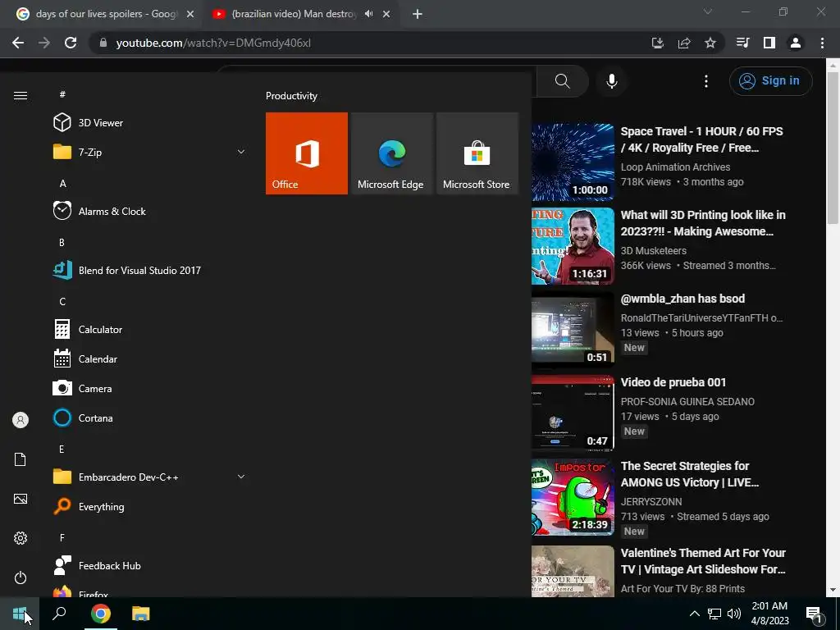
Task: Click the Power button in Start
Action: coord(21,577)
